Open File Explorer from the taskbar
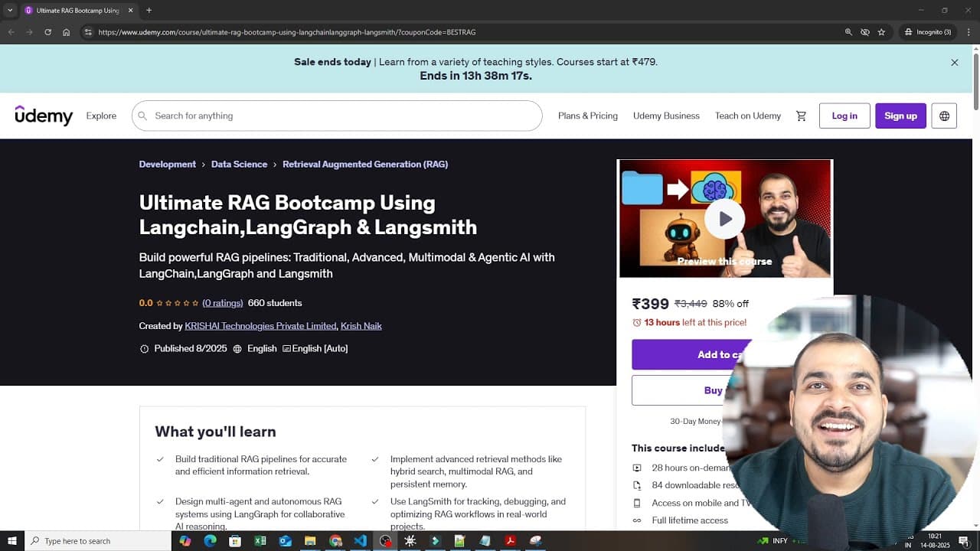This screenshot has width=980, height=551. click(x=310, y=541)
